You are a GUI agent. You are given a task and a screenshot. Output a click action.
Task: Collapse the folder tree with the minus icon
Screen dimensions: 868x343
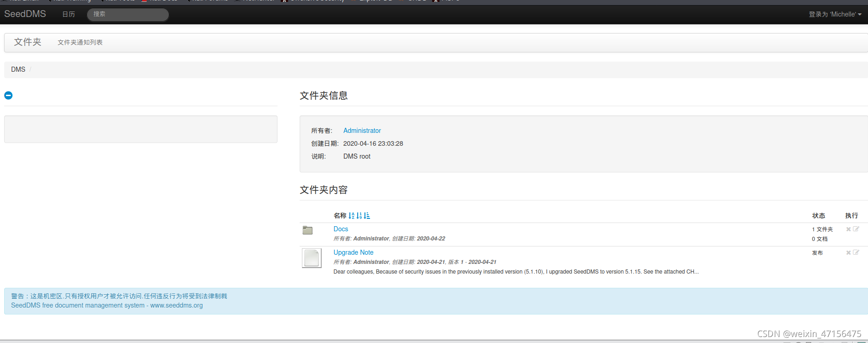click(8, 95)
